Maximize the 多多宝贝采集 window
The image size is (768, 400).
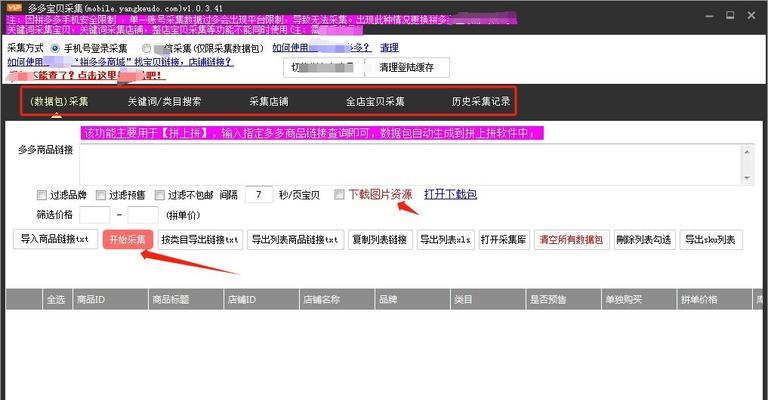click(x=730, y=16)
